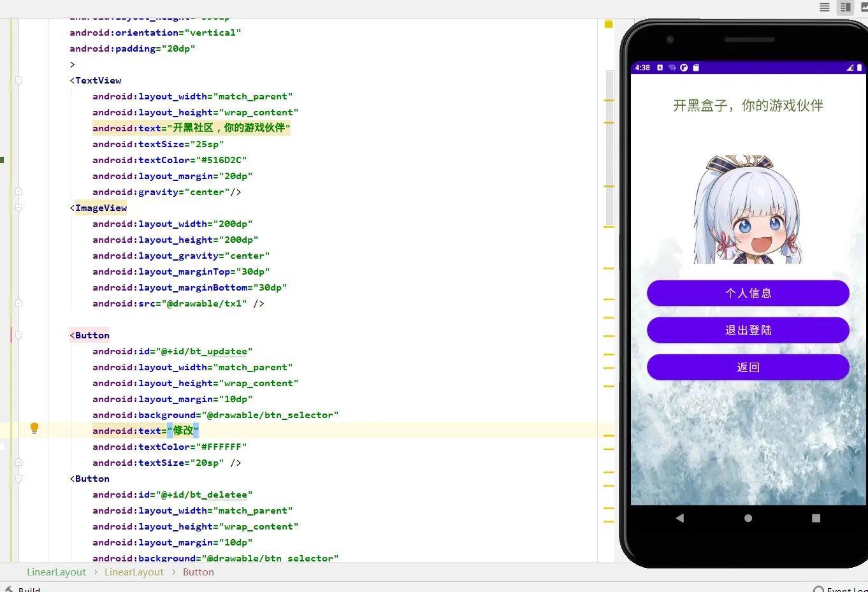Switch the editor to Split view
868x592 pixels.
pos(845,8)
